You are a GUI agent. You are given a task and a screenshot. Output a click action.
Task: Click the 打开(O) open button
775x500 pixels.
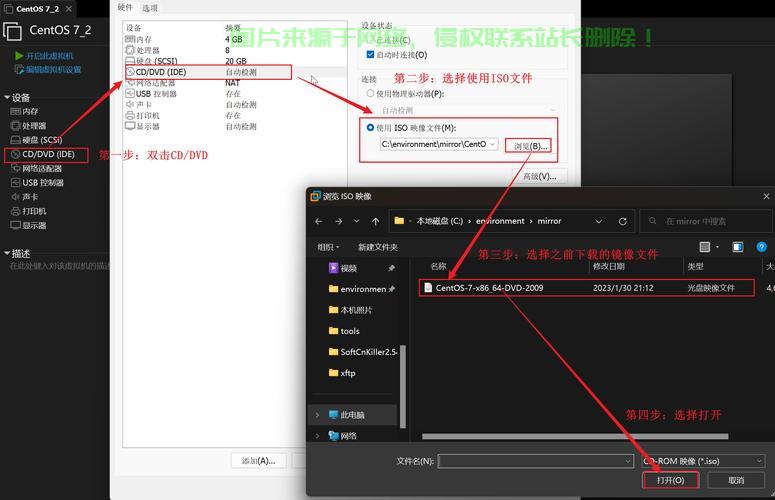(x=671, y=480)
